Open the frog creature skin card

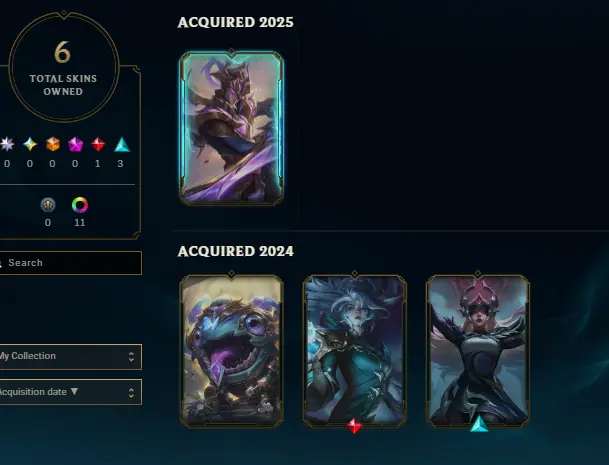click(x=231, y=351)
